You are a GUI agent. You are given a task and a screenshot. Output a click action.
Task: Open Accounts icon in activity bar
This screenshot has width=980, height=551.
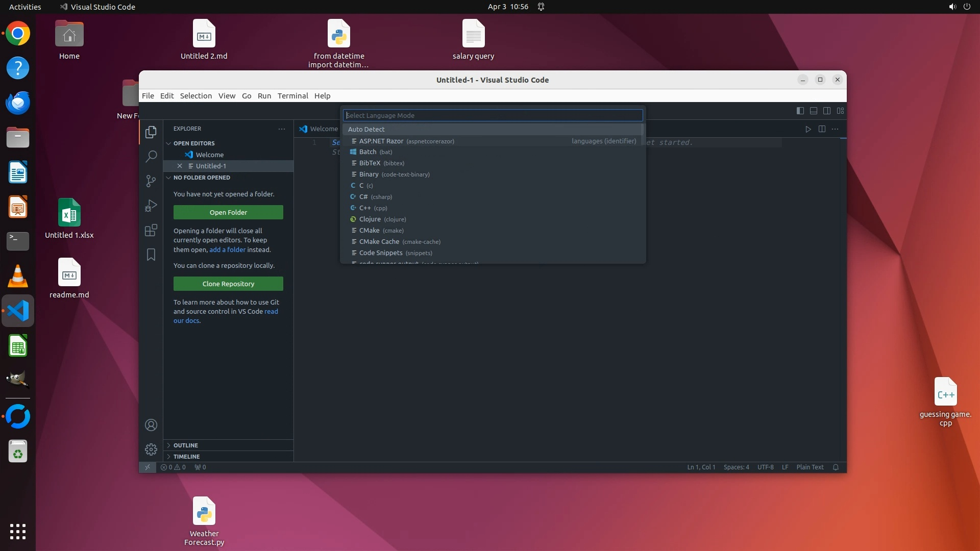(x=151, y=425)
